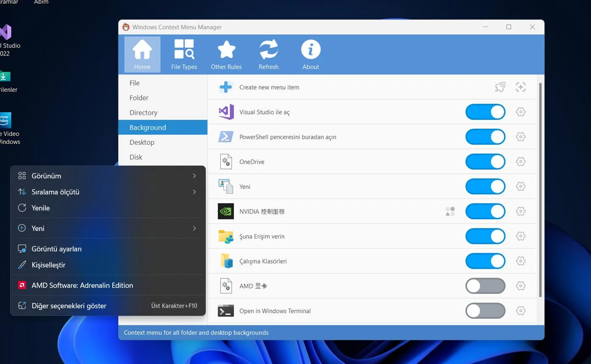Viewport: 591px width, 364px height.
Task: Select Disk in the left sidebar
Action: (163, 157)
